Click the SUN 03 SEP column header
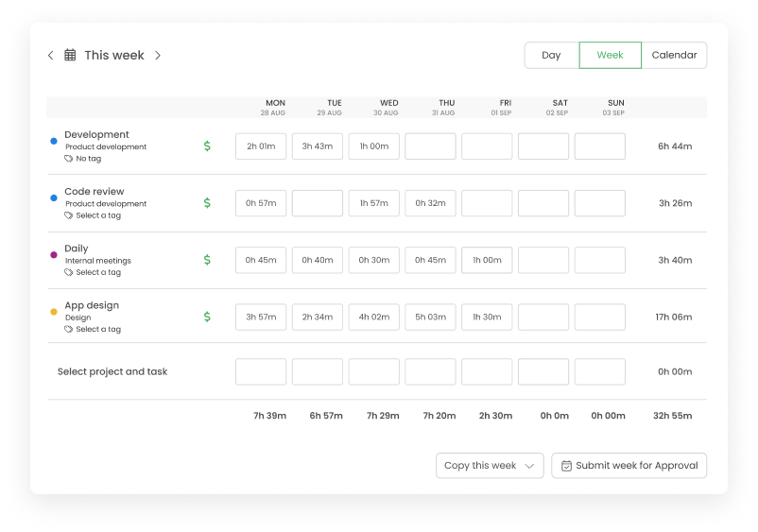The width and height of the screenshot is (758, 532). click(x=613, y=108)
